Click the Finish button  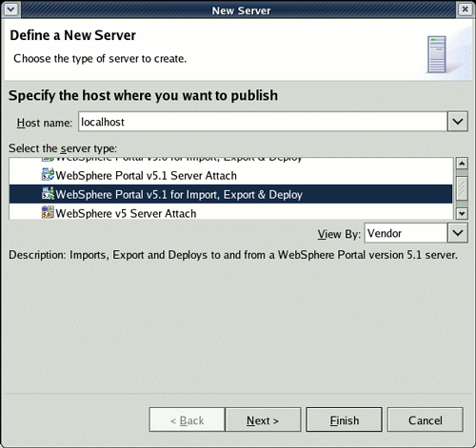345,420
